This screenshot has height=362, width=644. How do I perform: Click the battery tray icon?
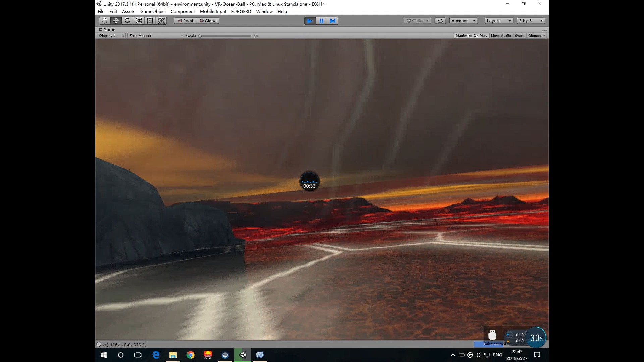462,355
